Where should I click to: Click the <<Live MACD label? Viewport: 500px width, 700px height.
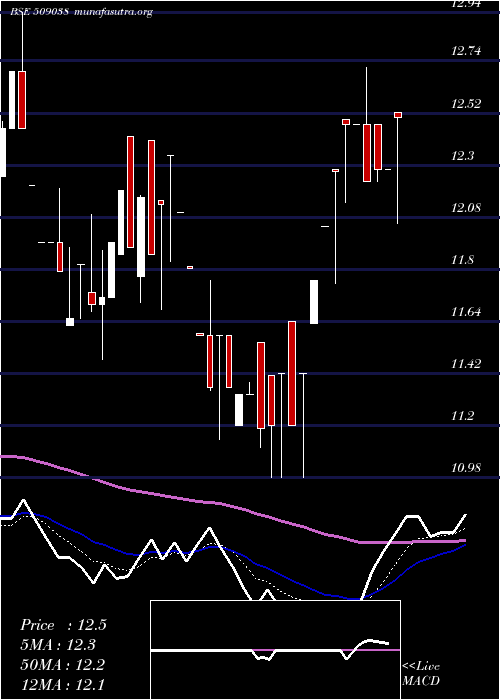click(x=421, y=674)
